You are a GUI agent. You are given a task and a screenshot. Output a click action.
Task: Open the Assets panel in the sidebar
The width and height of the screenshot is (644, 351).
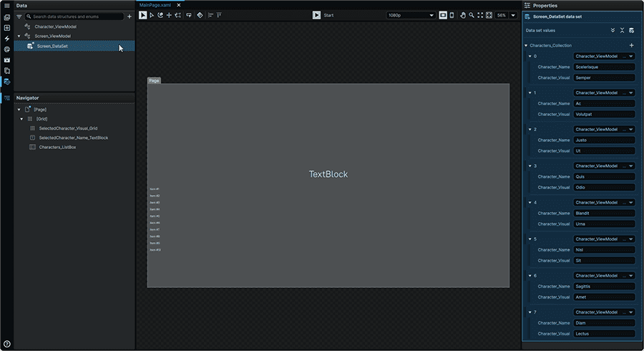pyautogui.click(x=7, y=17)
